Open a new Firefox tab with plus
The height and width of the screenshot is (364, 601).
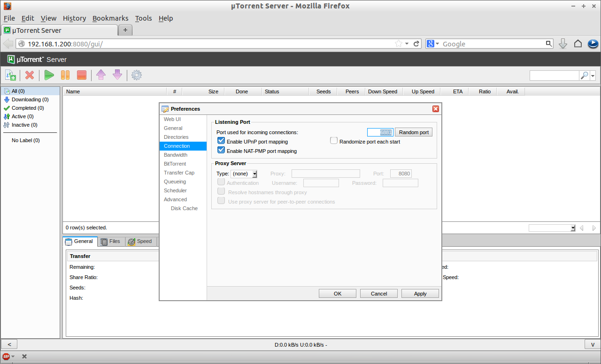[x=125, y=30]
